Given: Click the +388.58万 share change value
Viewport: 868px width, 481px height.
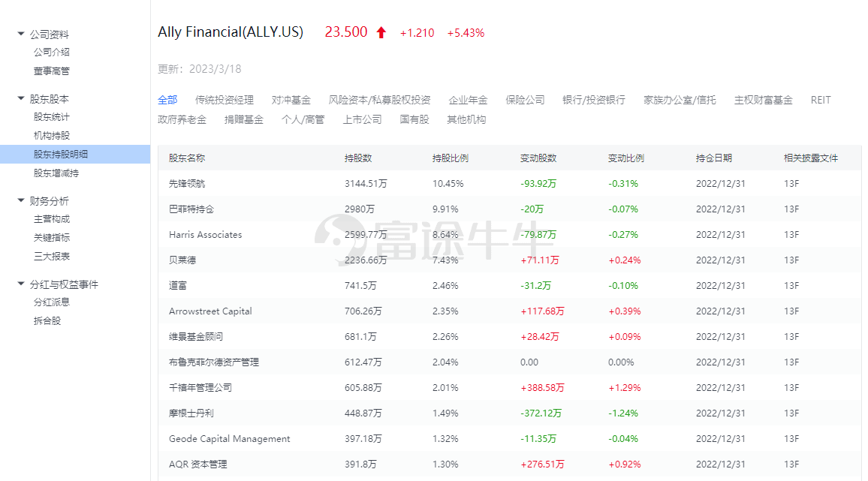Looking at the screenshot, I should (542, 387).
